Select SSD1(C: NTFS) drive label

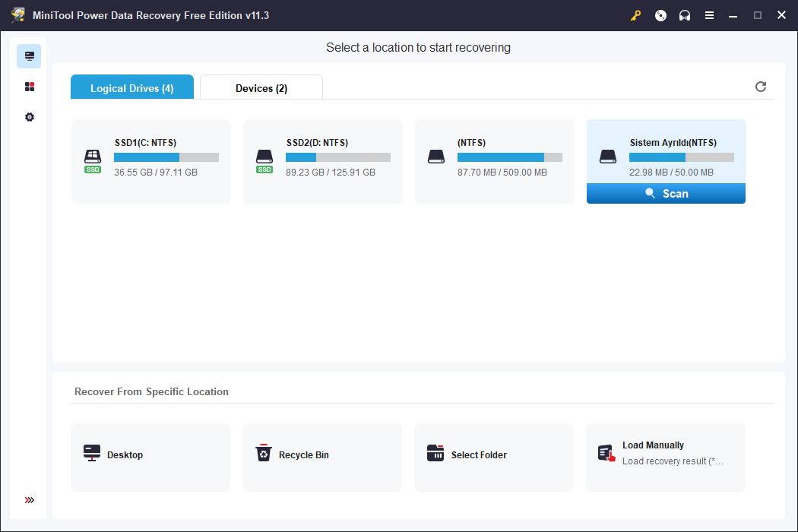[146, 143]
